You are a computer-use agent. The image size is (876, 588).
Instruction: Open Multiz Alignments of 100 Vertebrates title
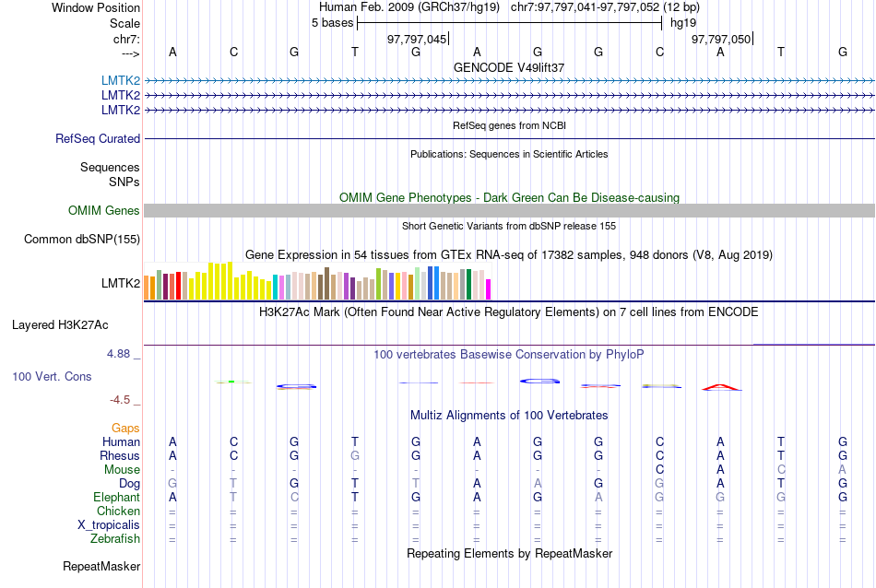pyautogui.click(x=509, y=415)
